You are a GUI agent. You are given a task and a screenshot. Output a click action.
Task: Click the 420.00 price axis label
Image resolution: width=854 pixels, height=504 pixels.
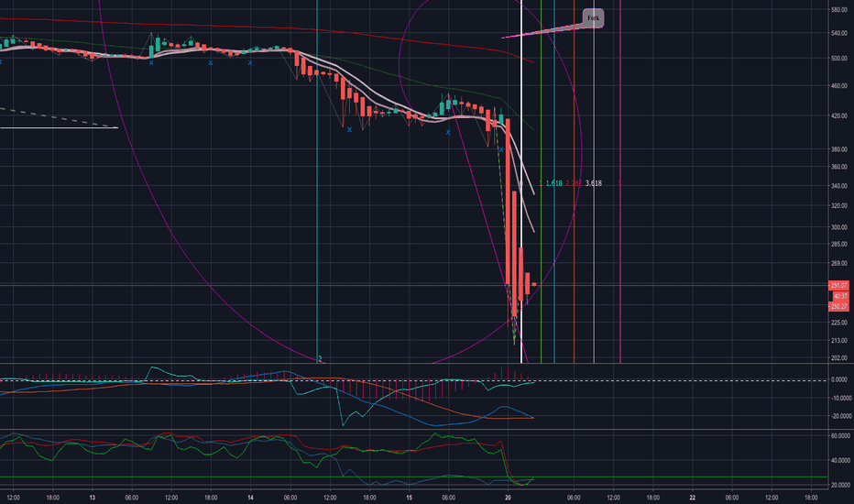tap(838, 116)
